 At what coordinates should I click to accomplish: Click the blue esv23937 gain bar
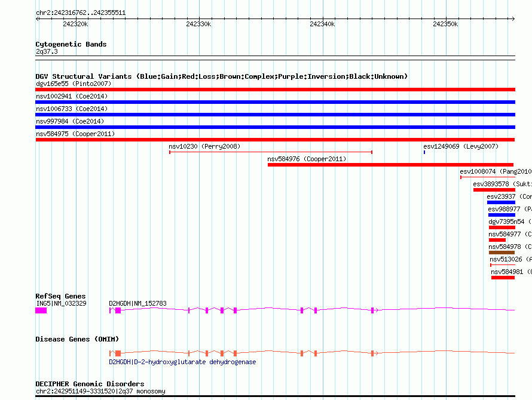(501, 202)
